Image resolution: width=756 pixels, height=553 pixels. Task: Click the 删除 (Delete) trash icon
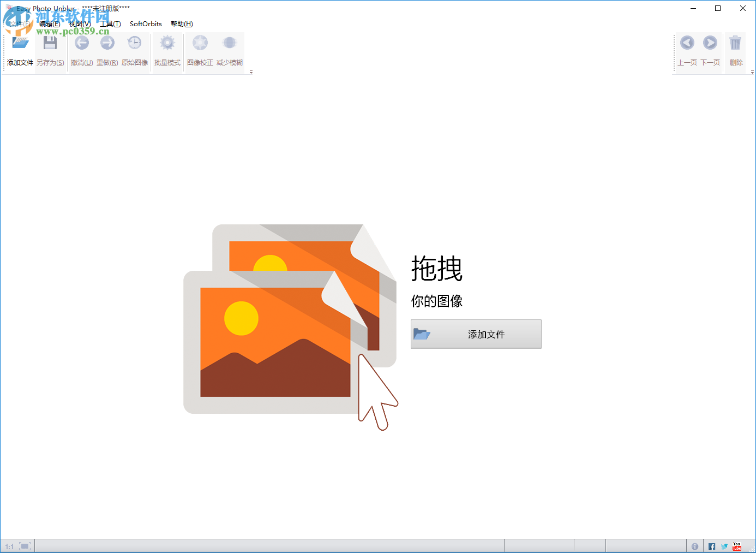click(736, 43)
